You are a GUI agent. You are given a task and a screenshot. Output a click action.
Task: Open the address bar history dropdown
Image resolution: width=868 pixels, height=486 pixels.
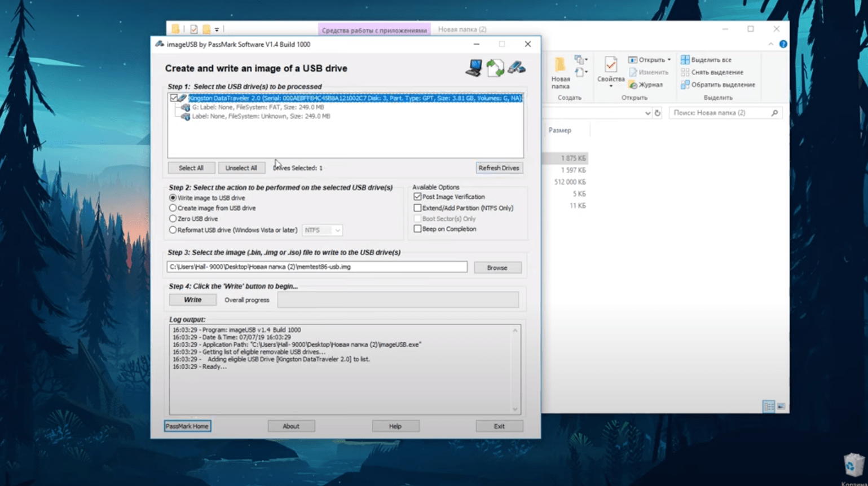point(647,113)
